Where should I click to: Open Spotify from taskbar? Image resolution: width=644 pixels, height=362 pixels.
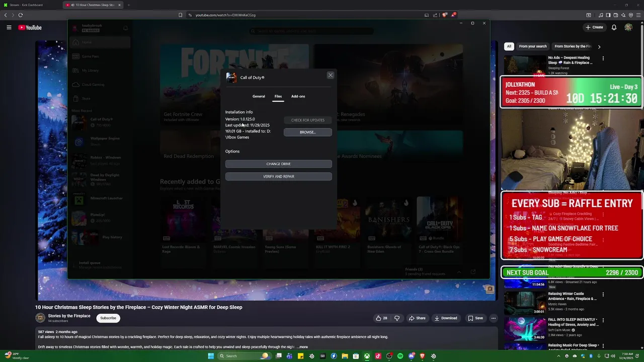[x=400, y=356]
